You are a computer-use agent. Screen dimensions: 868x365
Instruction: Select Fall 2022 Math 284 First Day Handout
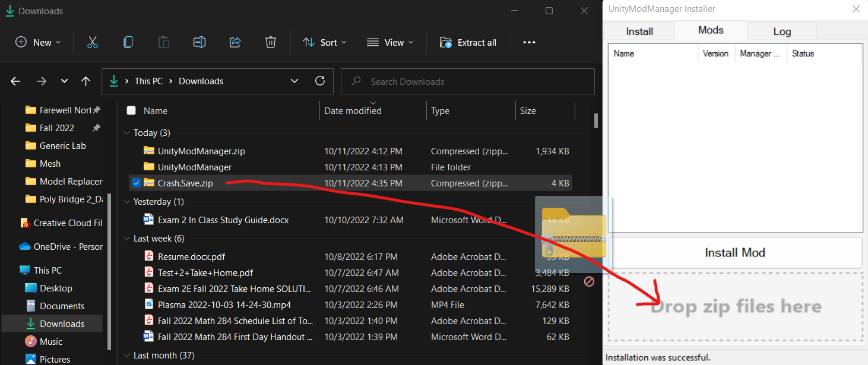pos(350,337)
